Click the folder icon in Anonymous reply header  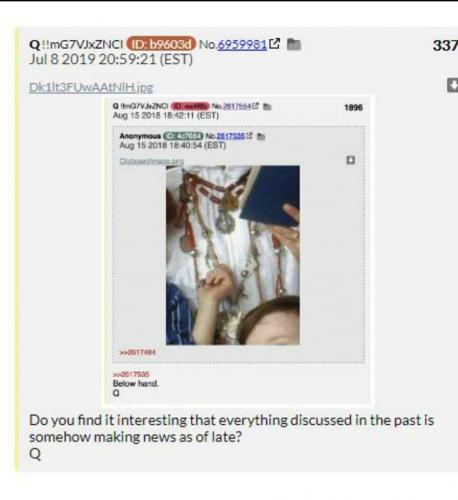point(261,136)
